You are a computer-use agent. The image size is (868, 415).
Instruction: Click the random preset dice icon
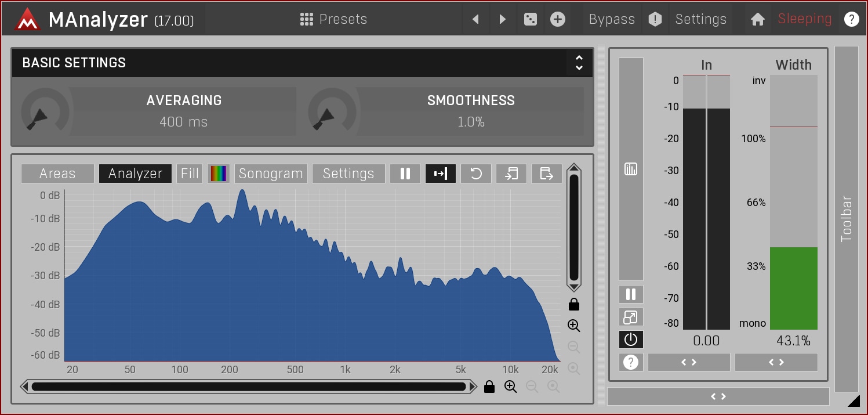[x=530, y=19]
